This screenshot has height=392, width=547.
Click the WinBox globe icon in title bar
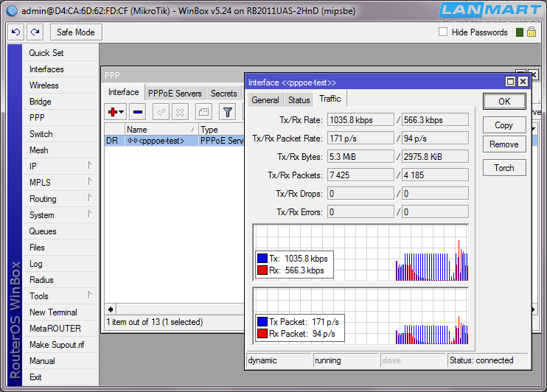[x=13, y=11]
